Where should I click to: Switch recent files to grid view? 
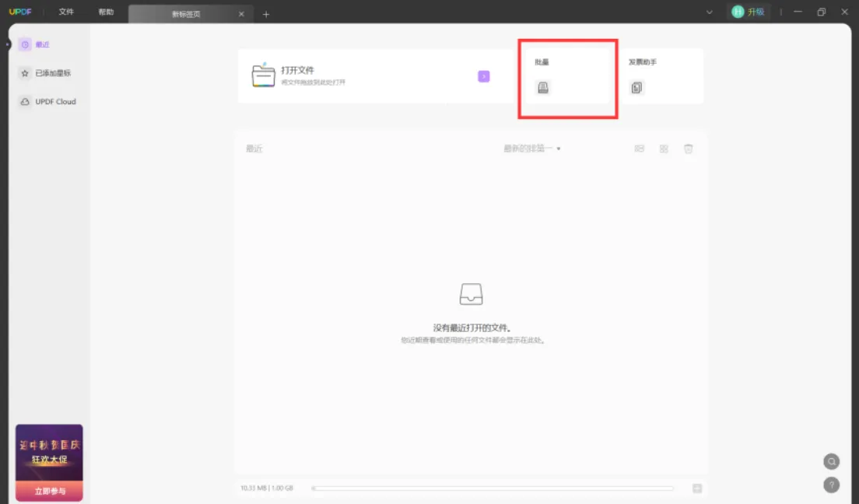664,149
